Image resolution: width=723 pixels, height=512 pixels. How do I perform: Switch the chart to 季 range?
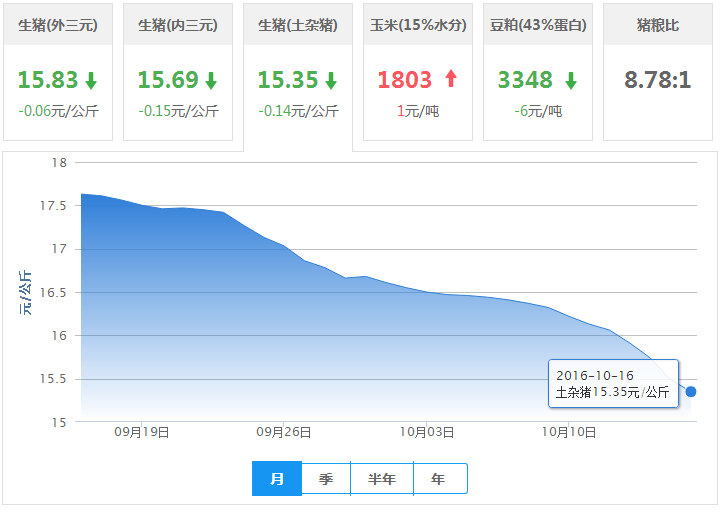click(326, 479)
